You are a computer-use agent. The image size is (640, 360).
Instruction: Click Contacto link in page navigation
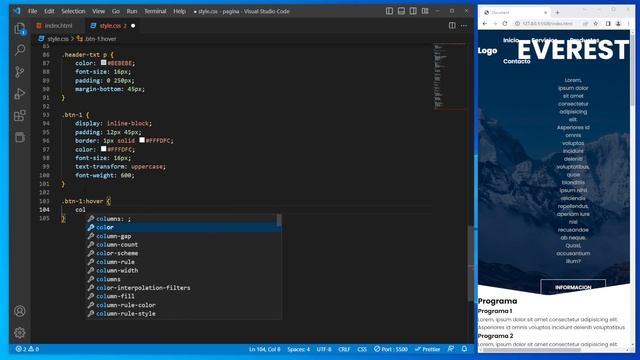pos(517,61)
